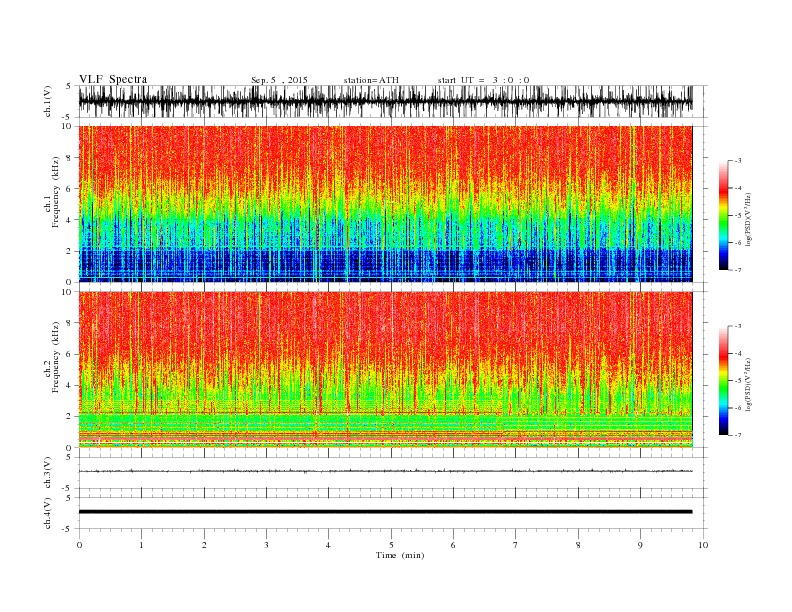
Task: Click time axis tick label '3'
Action: (x=266, y=545)
